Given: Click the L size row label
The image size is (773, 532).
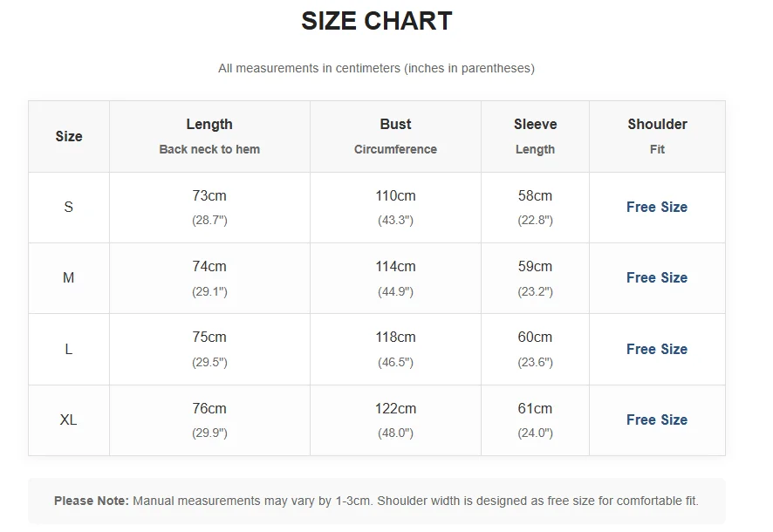Looking at the screenshot, I should click(69, 350).
